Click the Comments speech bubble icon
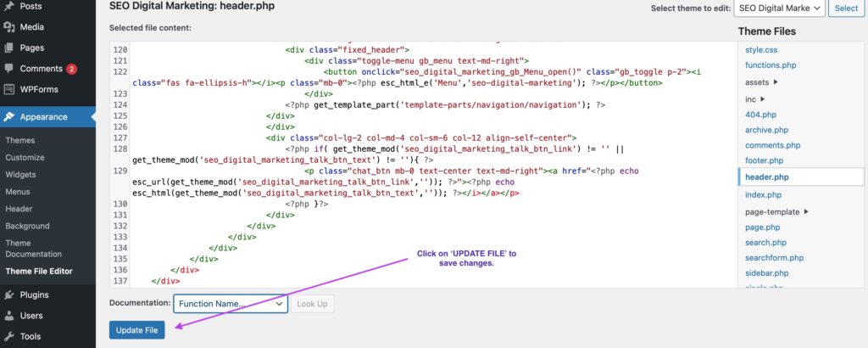 click(x=8, y=69)
